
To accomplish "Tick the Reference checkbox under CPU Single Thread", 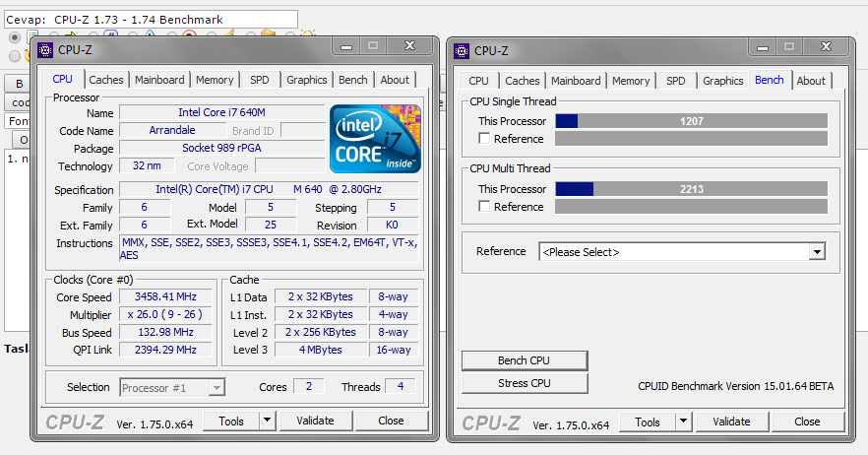I will (x=484, y=139).
